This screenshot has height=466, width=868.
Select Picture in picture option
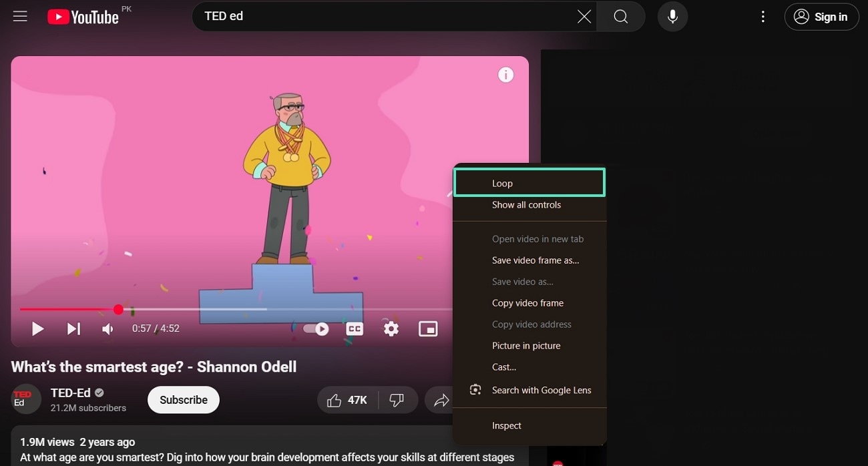coord(529,346)
